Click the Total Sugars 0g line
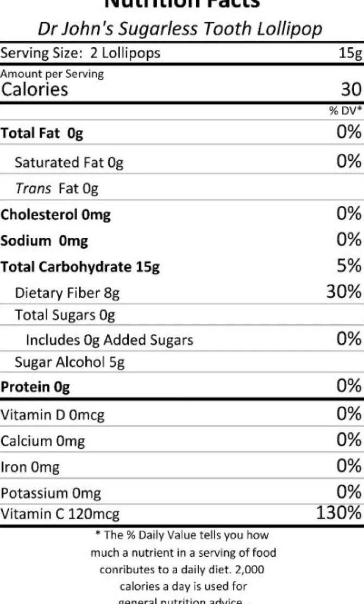Viewport: 364px width, 604px height. [65, 315]
